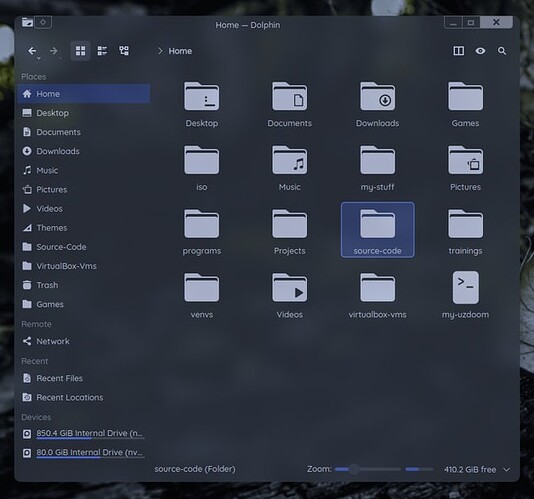Select the Videos folder icon
The image size is (534, 499).
289,287
